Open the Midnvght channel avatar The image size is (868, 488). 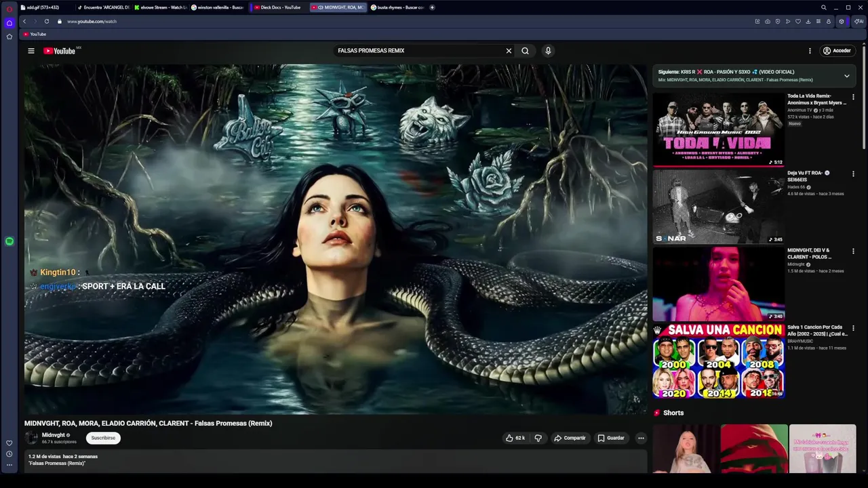coord(31,438)
